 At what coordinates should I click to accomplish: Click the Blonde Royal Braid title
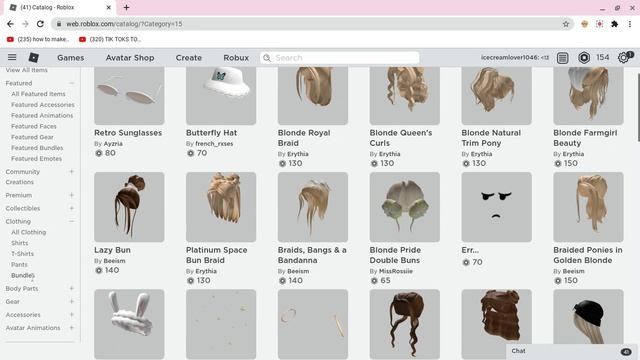tap(304, 138)
